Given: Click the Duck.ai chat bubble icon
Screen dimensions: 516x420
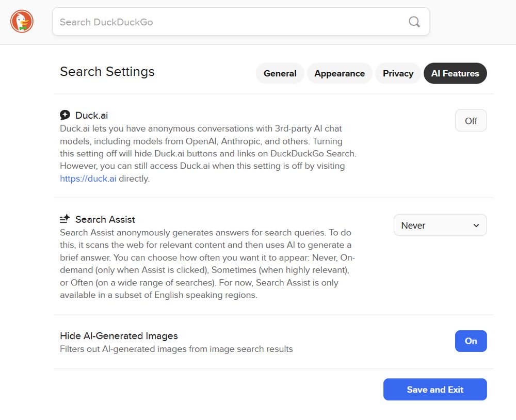Looking at the screenshot, I should pos(65,115).
